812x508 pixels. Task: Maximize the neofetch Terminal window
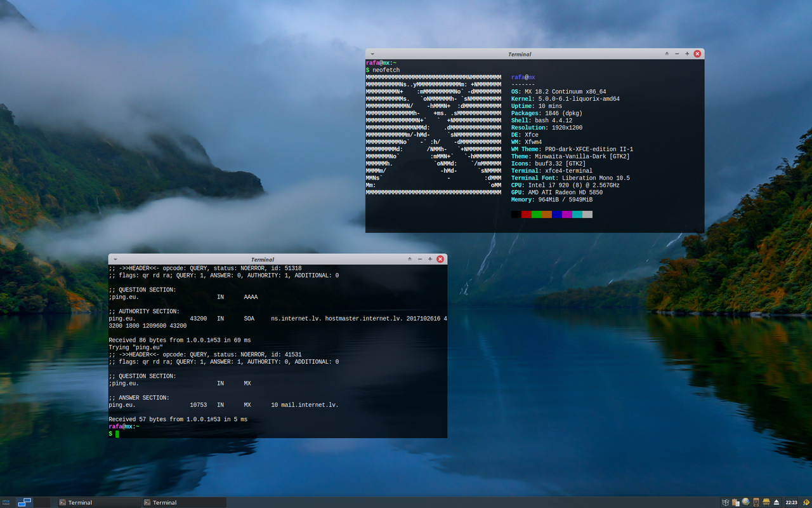(x=687, y=54)
